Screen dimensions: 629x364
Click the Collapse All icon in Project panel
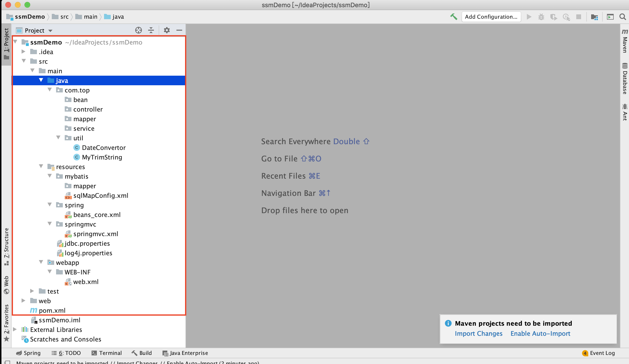(x=151, y=30)
